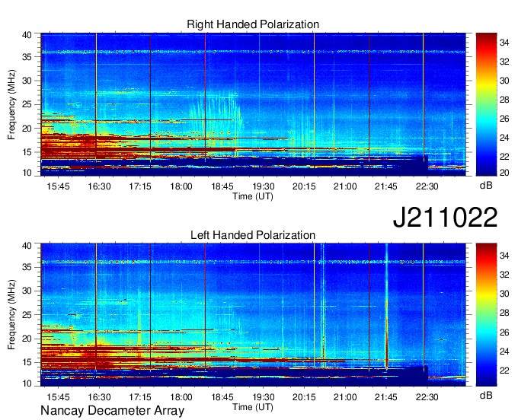Click the 25 MHz tick on Right Handed plot
The image size is (518, 420).
pos(27,104)
